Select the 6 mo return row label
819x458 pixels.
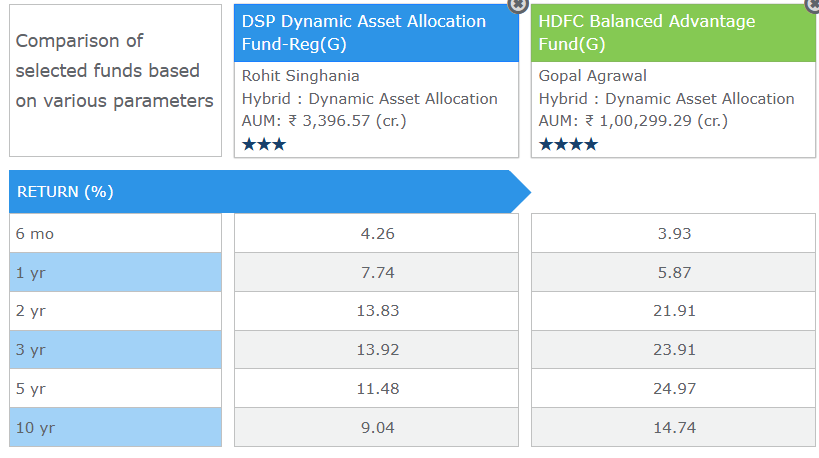115,234
